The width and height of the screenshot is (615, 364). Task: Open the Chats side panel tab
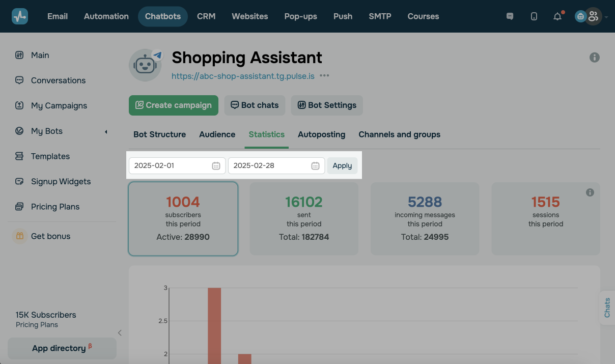607,307
